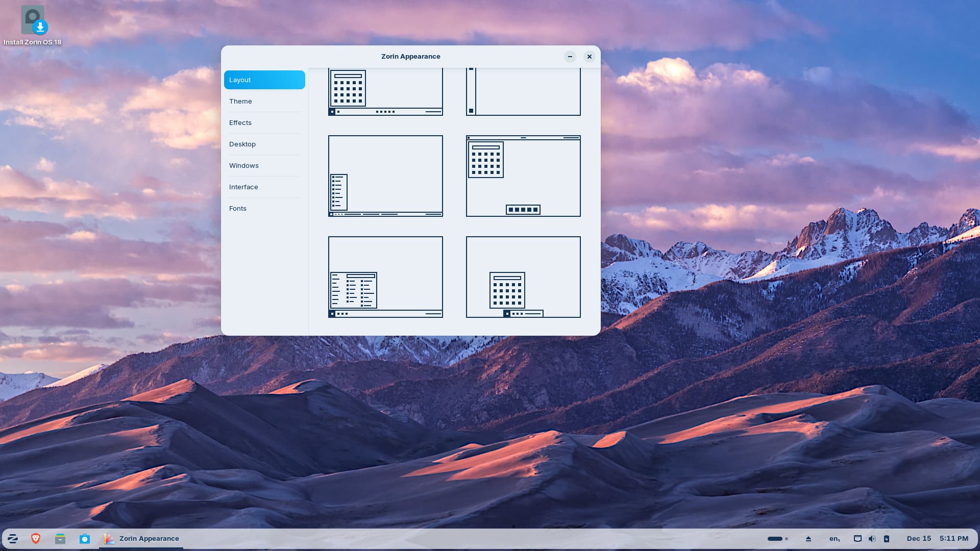
Task: Choose layout with two-column category menu
Action: (x=385, y=277)
